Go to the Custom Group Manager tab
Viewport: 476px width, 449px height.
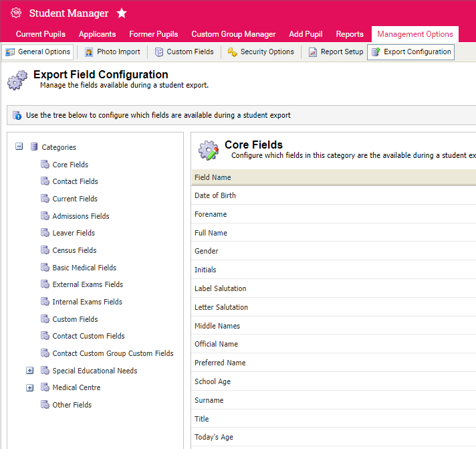pyautogui.click(x=233, y=34)
